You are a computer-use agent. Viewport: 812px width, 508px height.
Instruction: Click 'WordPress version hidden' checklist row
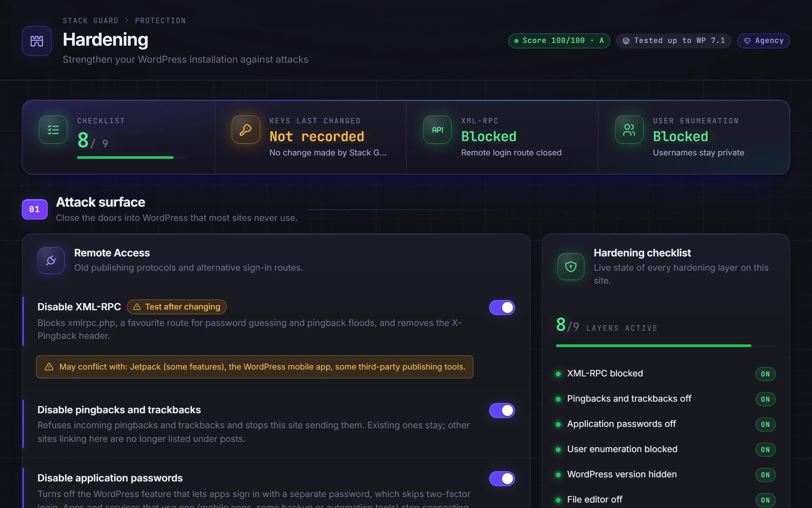[666, 475]
